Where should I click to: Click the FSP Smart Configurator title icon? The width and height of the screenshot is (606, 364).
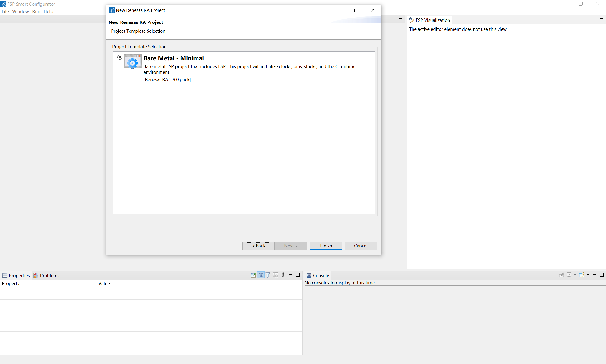[4, 4]
